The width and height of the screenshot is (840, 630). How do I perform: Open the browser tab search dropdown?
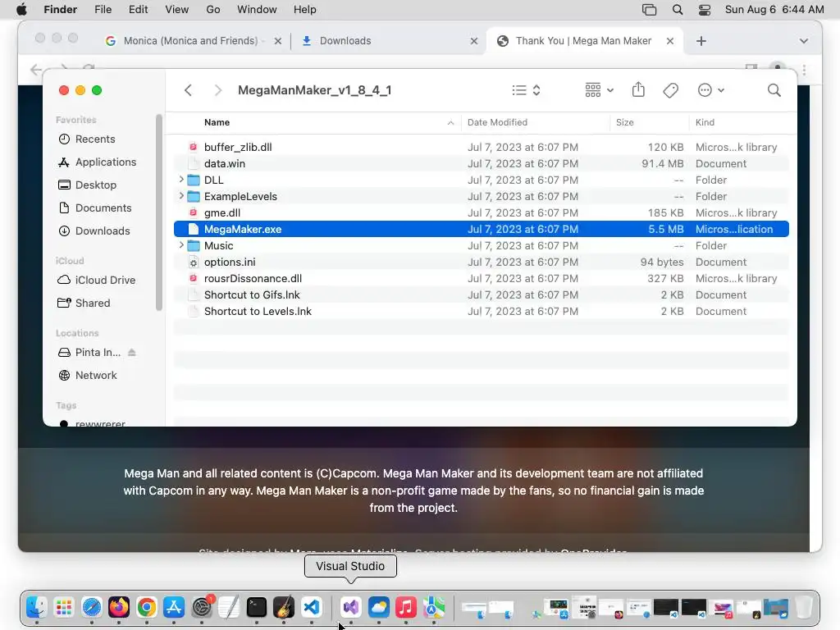(804, 41)
